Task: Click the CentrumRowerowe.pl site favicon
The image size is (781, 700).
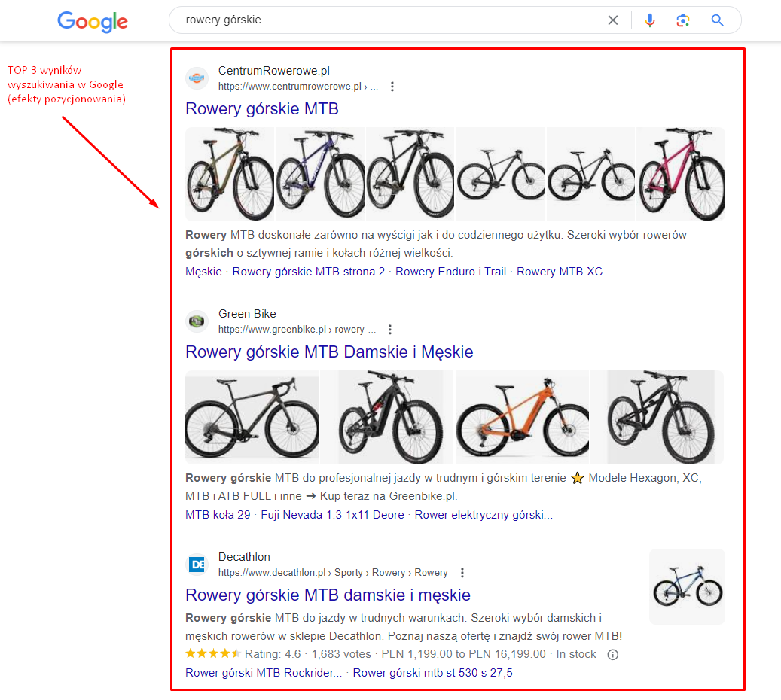Action: coord(197,78)
